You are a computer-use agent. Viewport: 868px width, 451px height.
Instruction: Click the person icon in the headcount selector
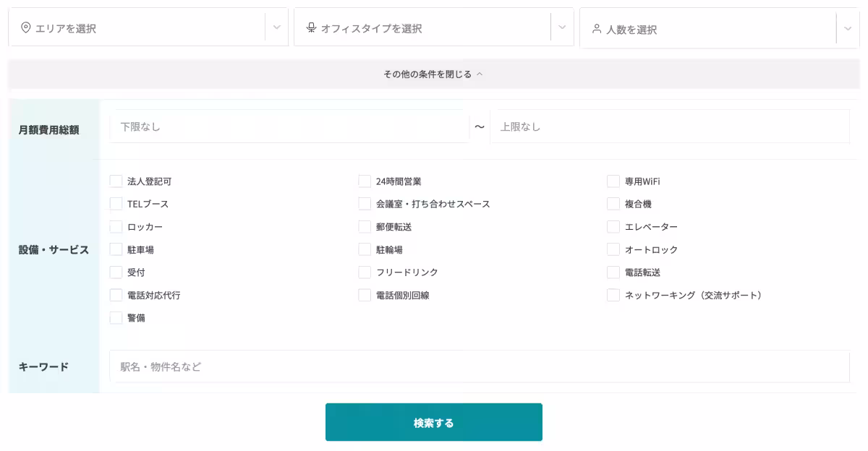[x=595, y=29]
